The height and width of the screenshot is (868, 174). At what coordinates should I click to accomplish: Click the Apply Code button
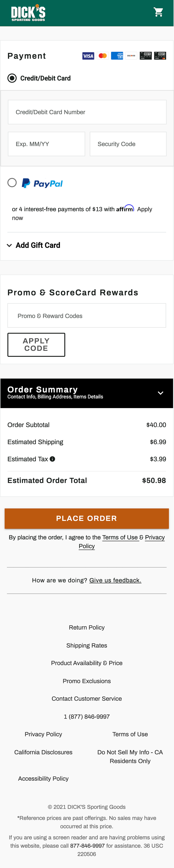click(x=36, y=344)
